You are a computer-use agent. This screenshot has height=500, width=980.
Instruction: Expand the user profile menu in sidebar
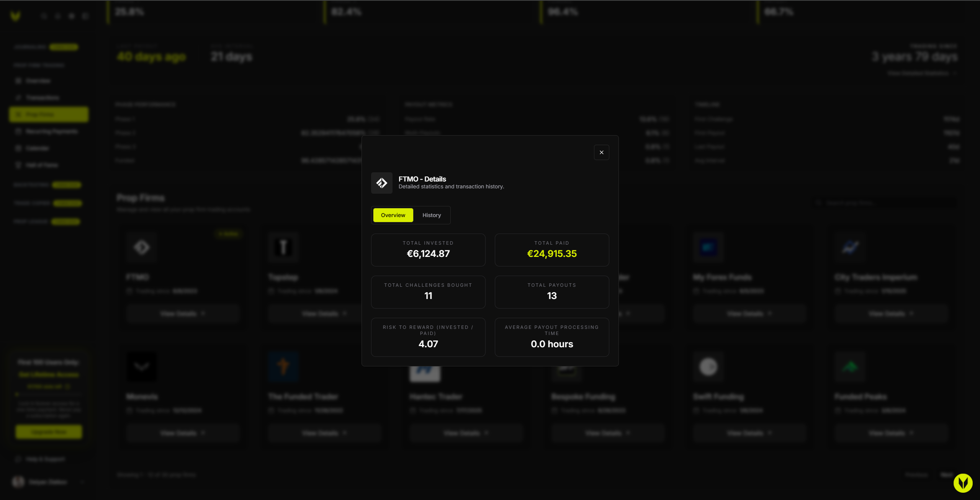(x=49, y=482)
